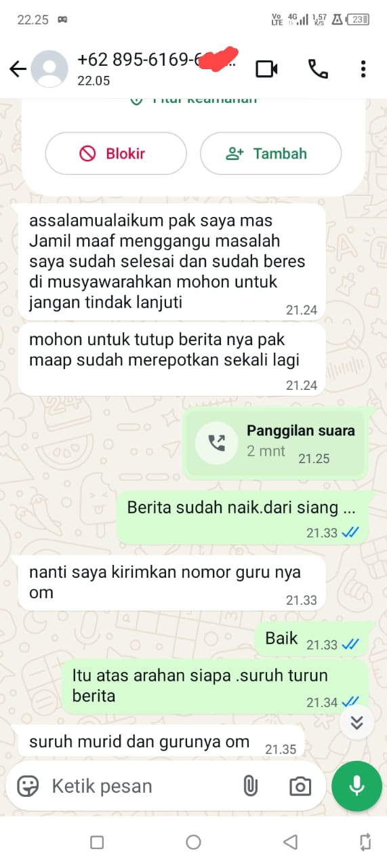Tap the Tambah contact button
The image size is (387, 868).
(270, 153)
